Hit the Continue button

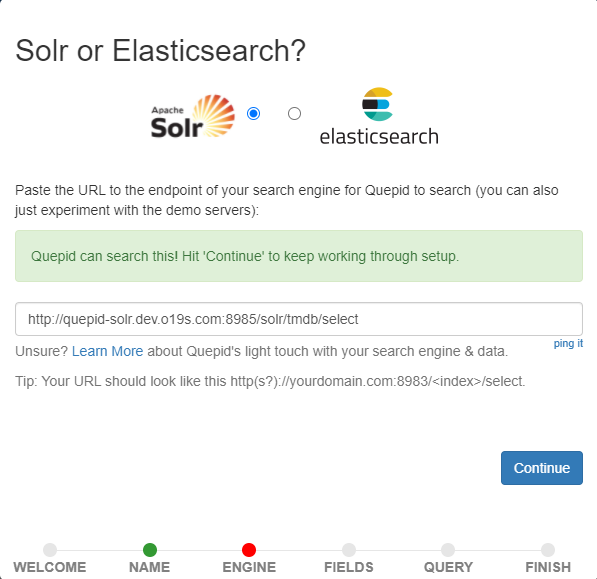pyautogui.click(x=542, y=468)
